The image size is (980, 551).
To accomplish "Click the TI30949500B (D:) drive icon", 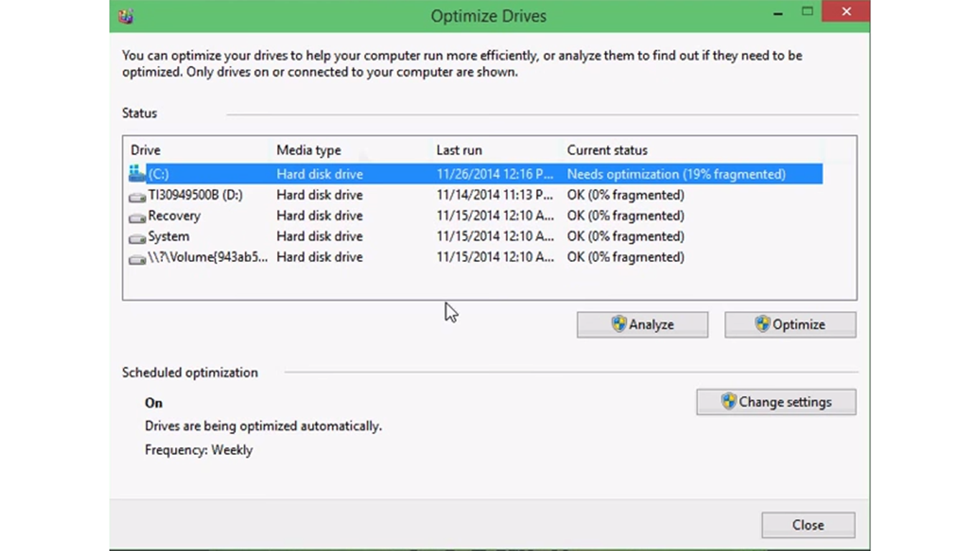I will tap(137, 196).
